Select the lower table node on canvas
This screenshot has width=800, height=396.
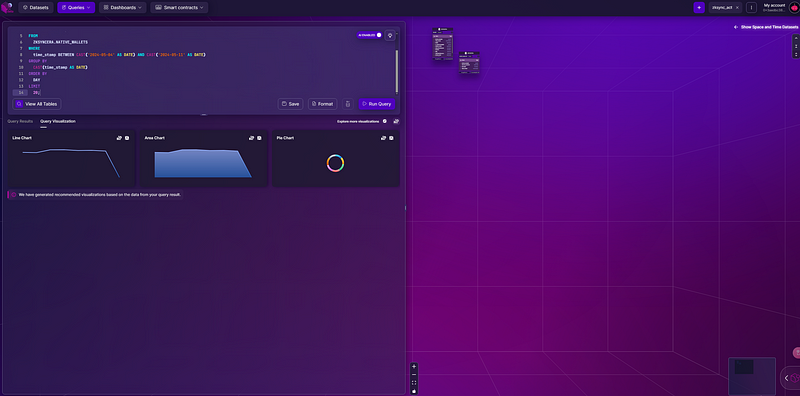469,63
